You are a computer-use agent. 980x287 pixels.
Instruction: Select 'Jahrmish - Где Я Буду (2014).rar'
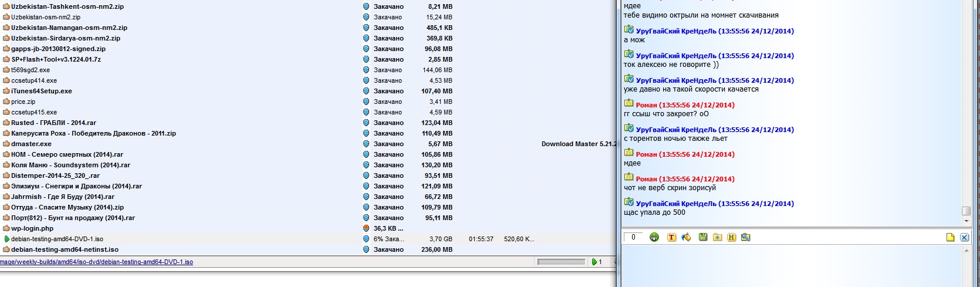(63, 197)
